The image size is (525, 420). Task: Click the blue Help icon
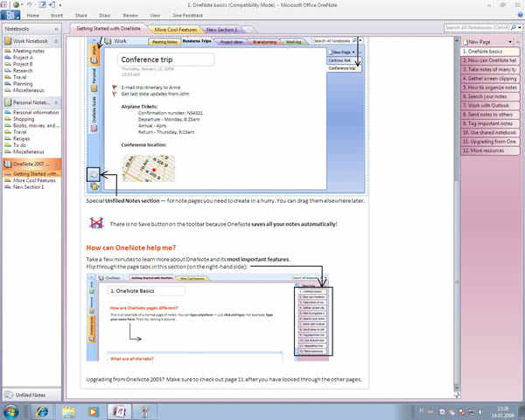coord(520,15)
